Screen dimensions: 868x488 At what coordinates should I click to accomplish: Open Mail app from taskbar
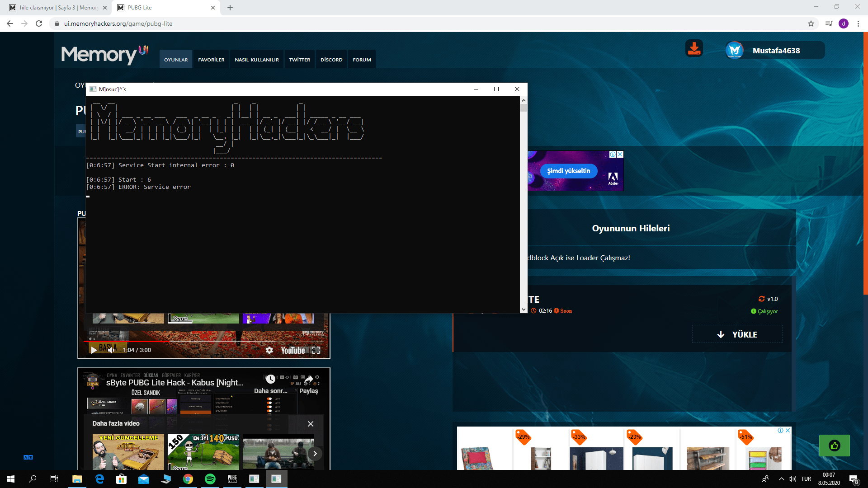coord(144,479)
